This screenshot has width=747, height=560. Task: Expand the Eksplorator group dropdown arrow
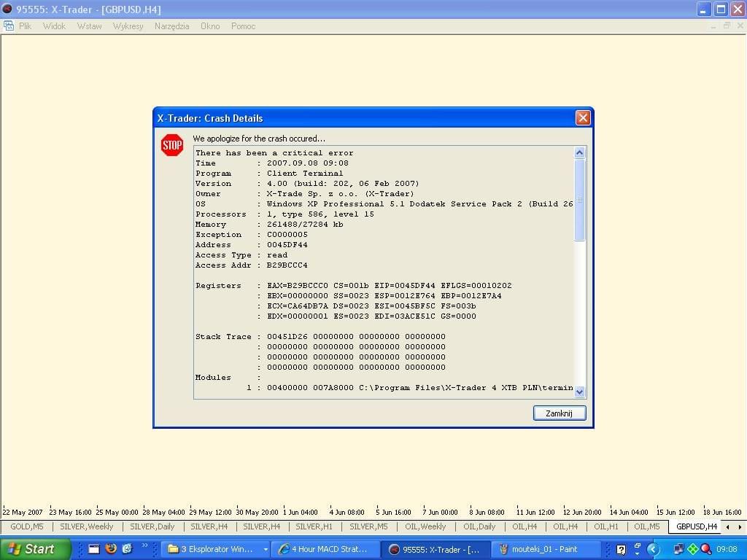[x=266, y=549]
